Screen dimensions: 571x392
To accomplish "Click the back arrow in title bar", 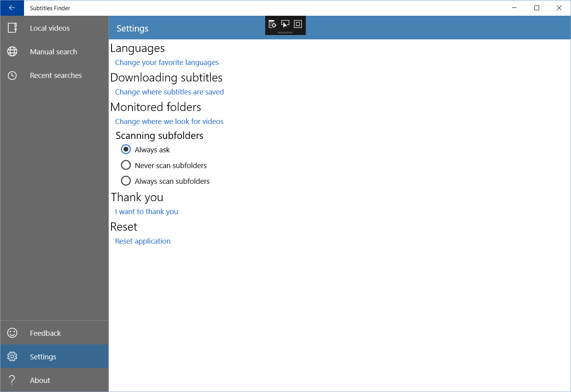I will click(12, 8).
